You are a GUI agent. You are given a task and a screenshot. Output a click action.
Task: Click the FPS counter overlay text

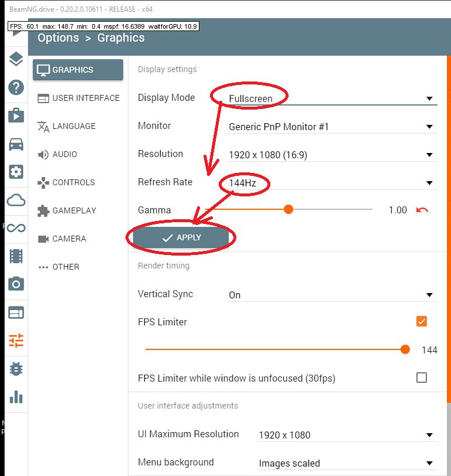pos(103,26)
